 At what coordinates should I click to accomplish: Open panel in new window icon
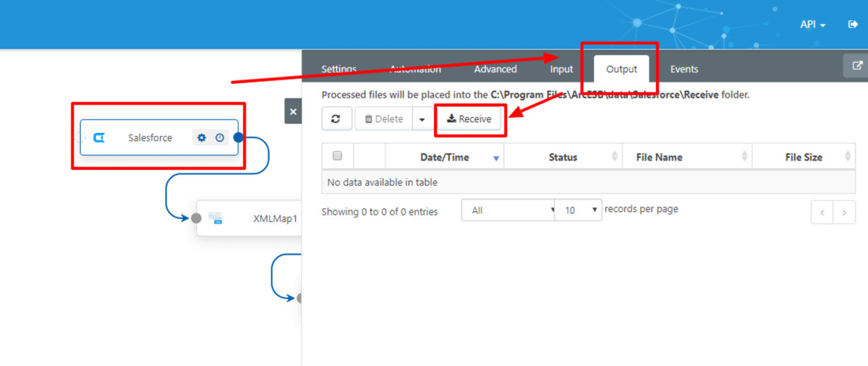[856, 66]
